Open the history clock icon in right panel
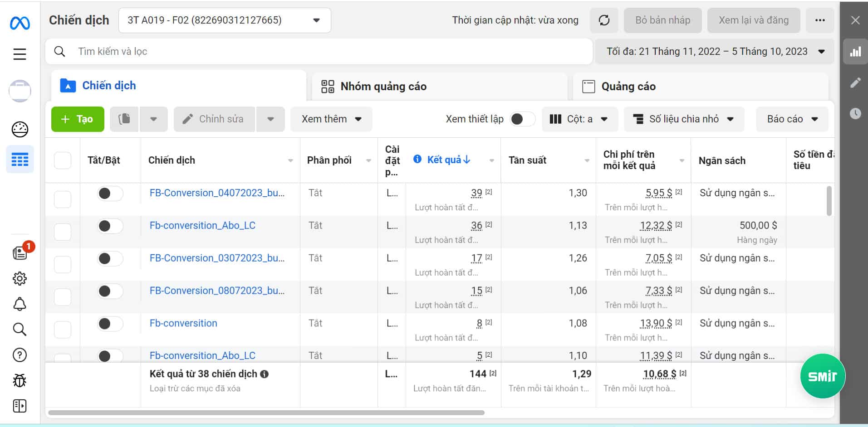The width and height of the screenshot is (868, 427). click(x=855, y=113)
